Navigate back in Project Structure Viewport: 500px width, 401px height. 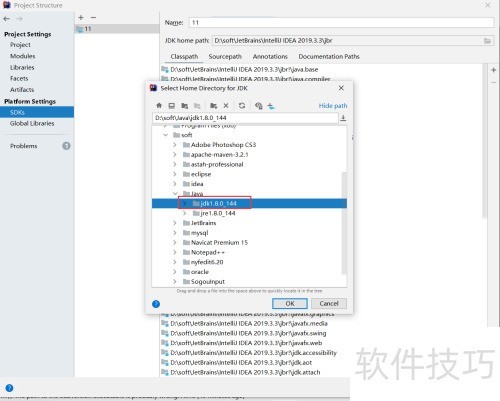[6, 19]
